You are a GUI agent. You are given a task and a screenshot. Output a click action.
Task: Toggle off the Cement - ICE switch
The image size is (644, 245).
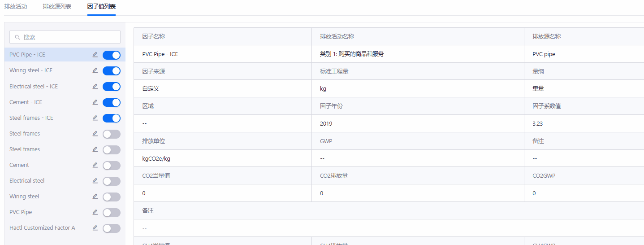click(x=112, y=102)
